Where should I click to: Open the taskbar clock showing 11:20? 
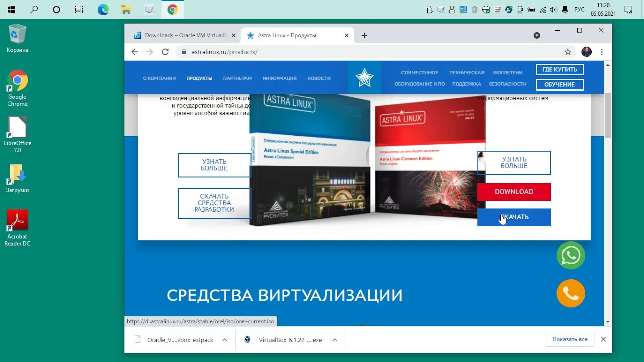(x=603, y=9)
